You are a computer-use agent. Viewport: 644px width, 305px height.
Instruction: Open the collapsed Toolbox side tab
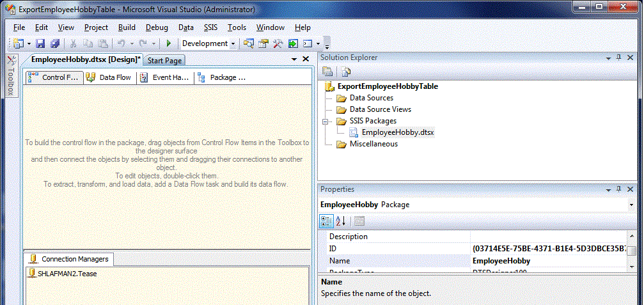12,76
